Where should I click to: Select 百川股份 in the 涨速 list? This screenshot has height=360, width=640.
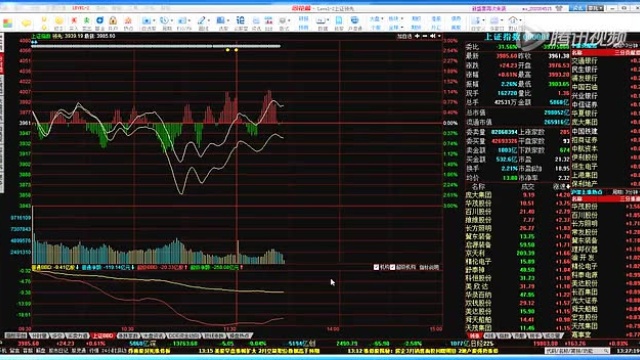coord(478,212)
